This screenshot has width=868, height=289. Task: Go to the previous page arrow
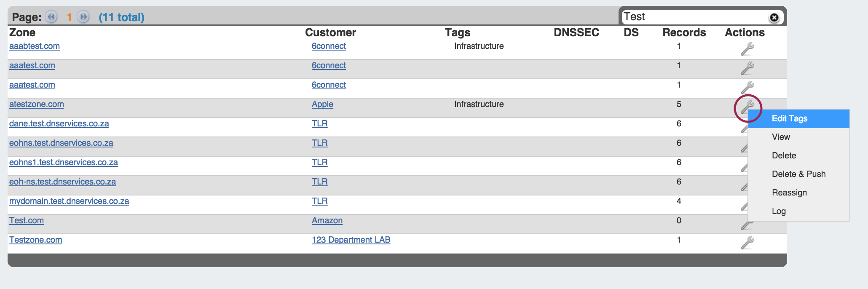pyautogui.click(x=51, y=17)
